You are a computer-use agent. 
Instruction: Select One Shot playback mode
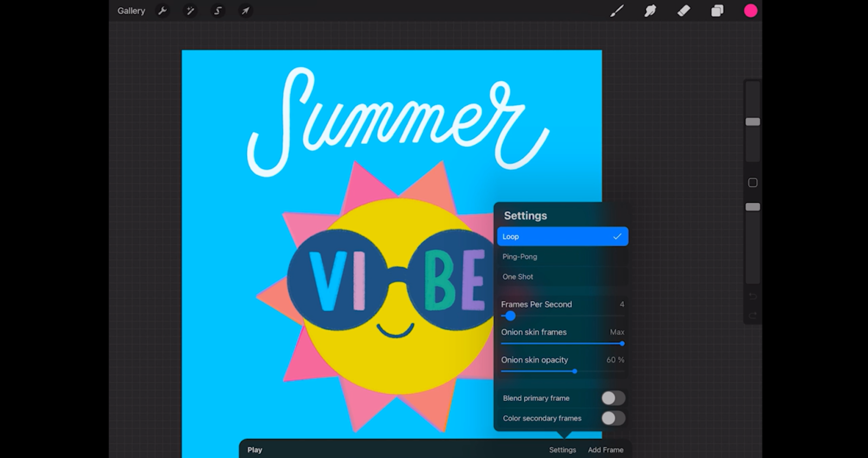click(x=563, y=276)
